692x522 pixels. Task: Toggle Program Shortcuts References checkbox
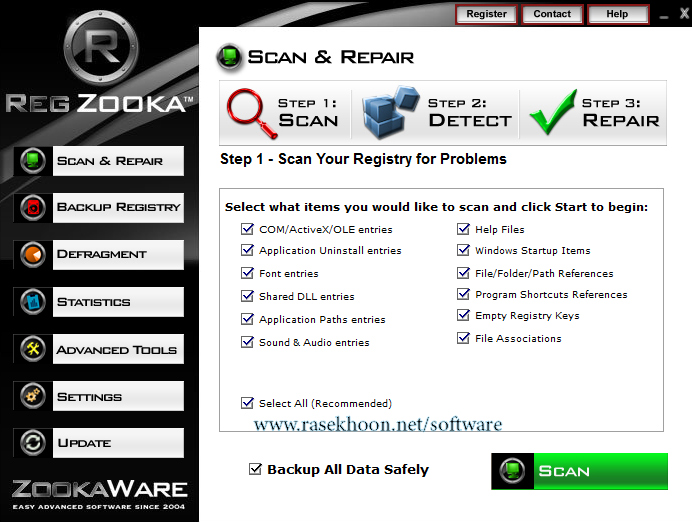pos(463,294)
